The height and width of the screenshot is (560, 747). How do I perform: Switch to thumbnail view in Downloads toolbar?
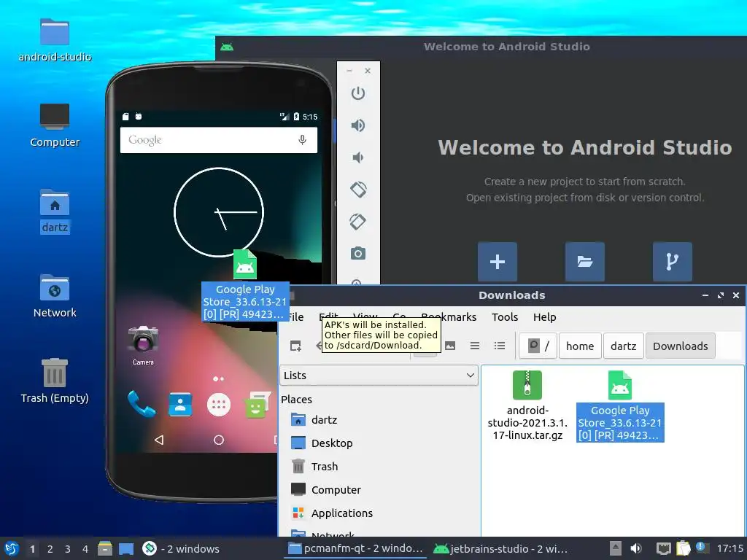click(449, 346)
